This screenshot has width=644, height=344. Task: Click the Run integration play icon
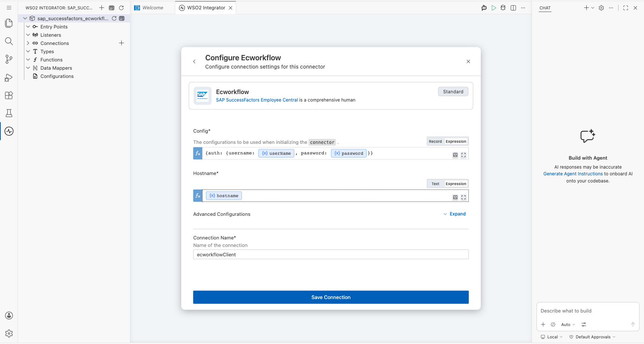(x=494, y=8)
